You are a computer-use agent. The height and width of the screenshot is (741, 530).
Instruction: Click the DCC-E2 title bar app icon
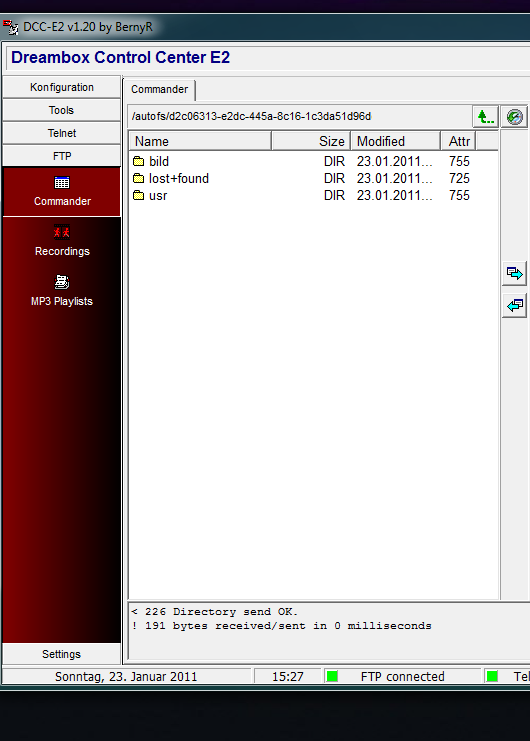10,27
